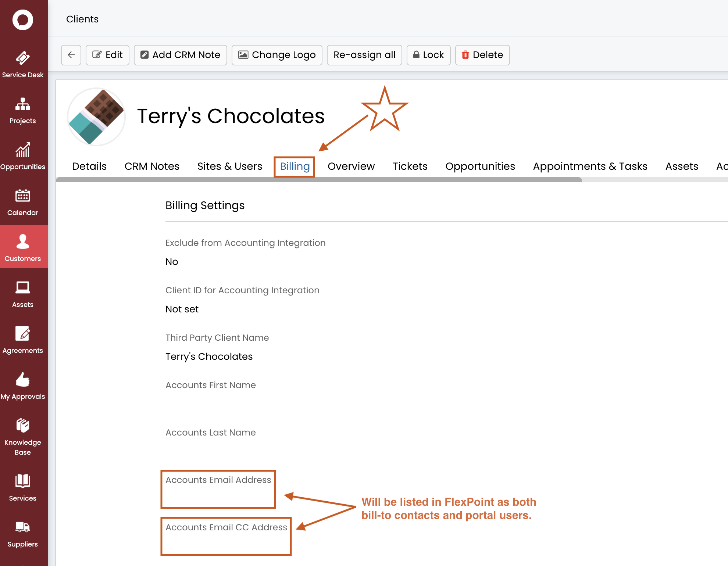Lock the client record
Viewport: 728px width, 566px height.
click(x=429, y=55)
